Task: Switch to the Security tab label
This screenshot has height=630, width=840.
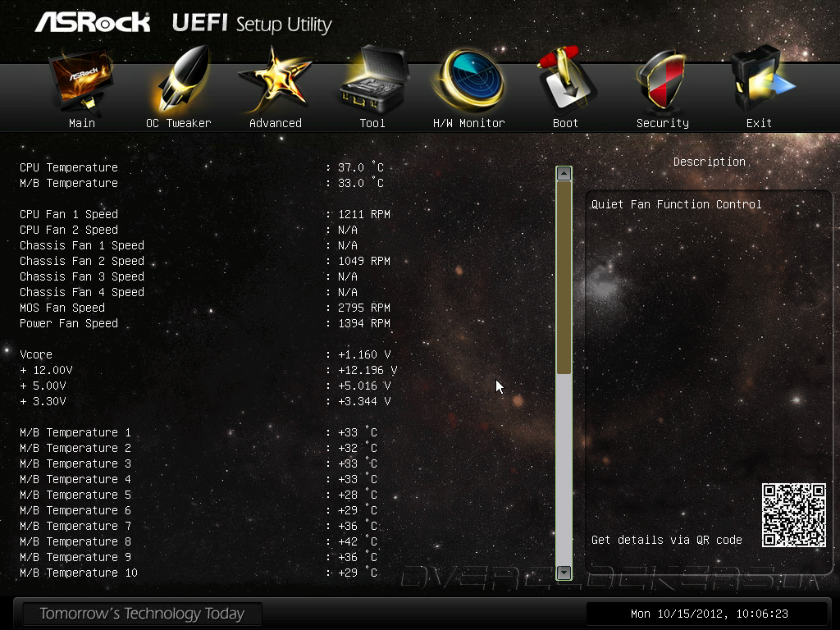Action: click(663, 123)
